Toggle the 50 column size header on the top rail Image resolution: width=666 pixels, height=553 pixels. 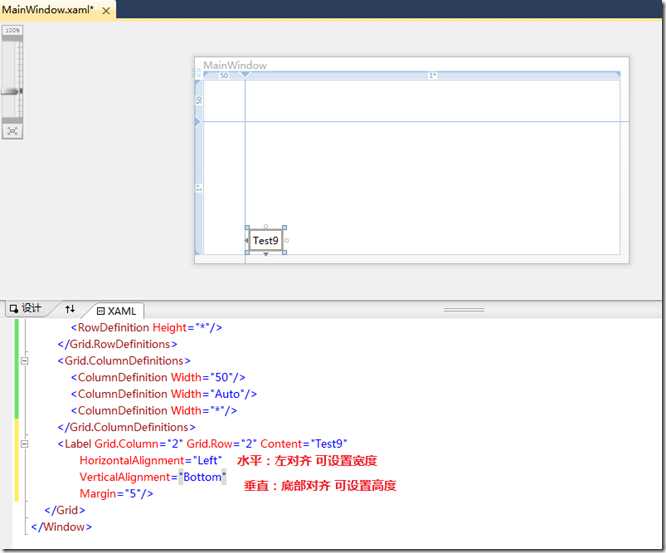[224, 76]
